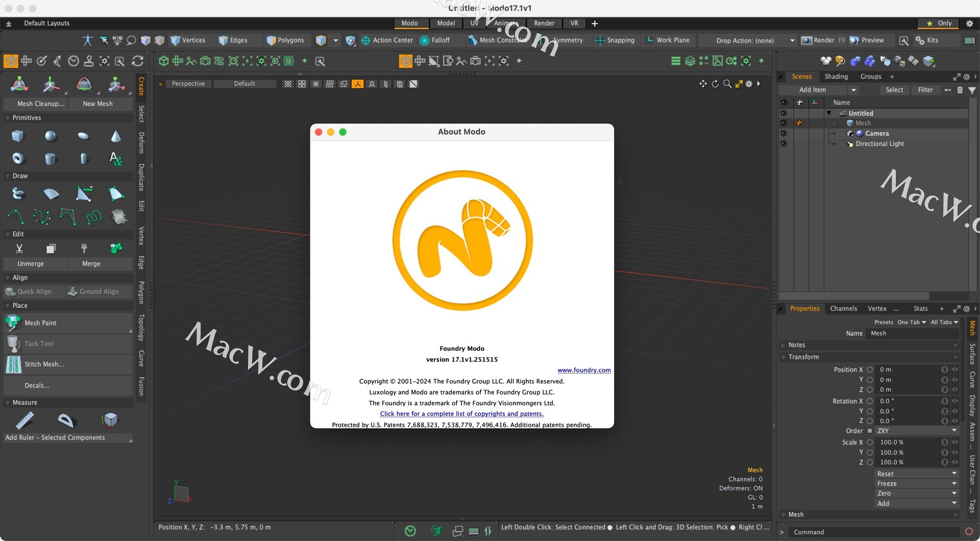Toggle visibility of the Directional Light
Screen dimensions: 980x541
[783, 143]
